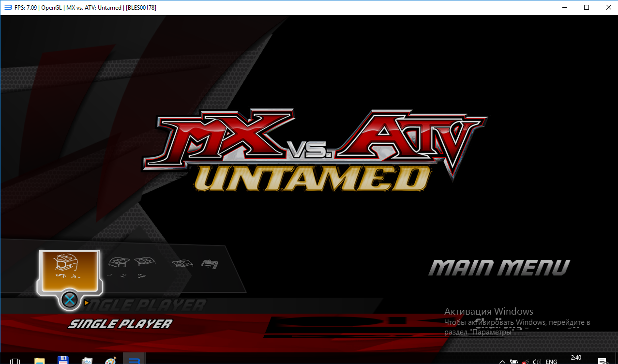Open Task View on the taskbar
Image resolution: width=618 pixels, height=364 pixels.
(x=15, y=361)
